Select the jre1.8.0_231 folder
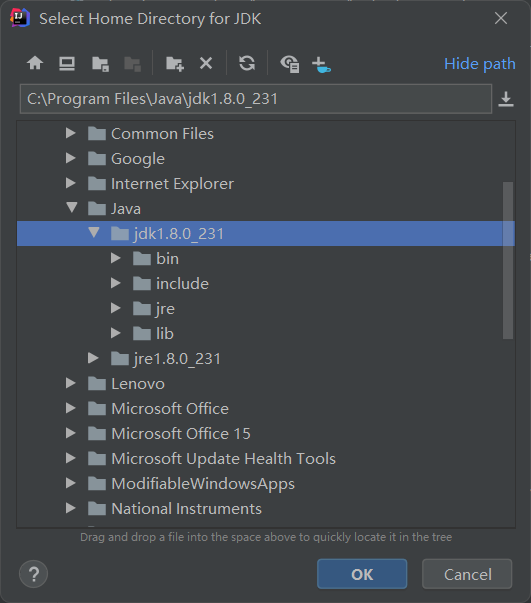 177,359
